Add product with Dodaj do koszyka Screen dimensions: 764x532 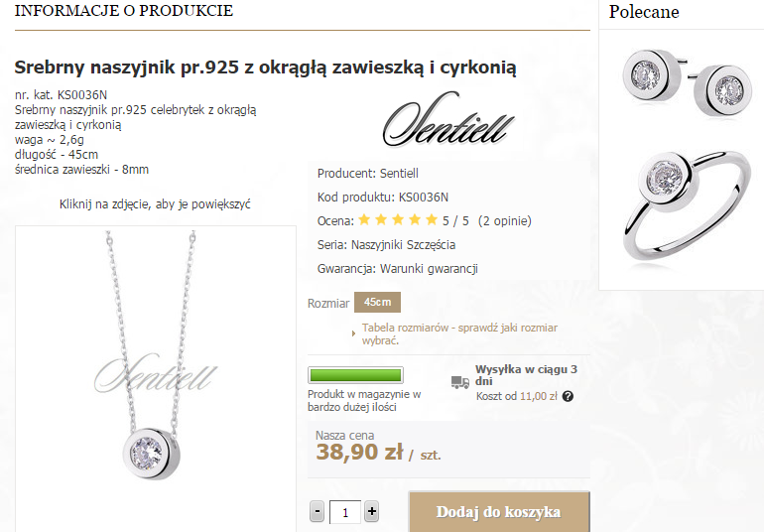[x=499, y=512]
